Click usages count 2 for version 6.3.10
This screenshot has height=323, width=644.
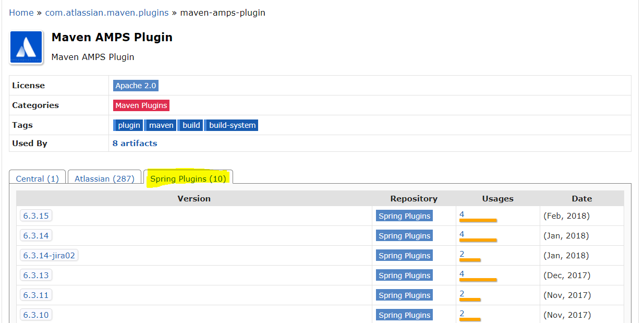click(x=462, y=314)
